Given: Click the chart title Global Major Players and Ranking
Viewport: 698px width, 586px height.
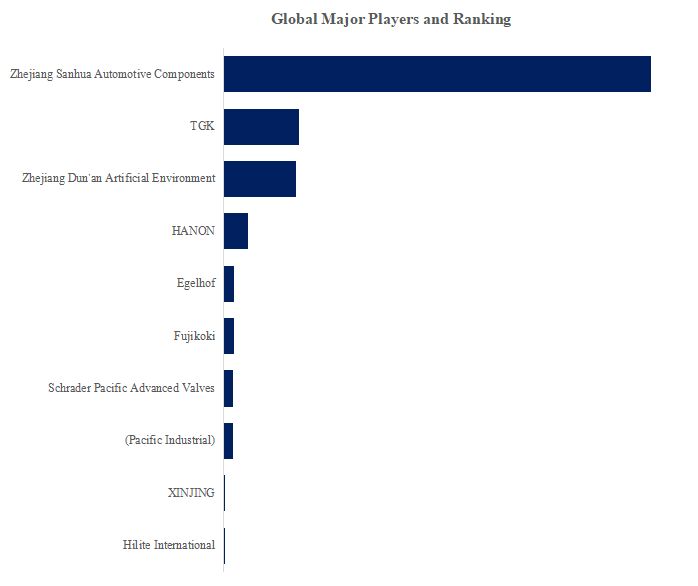Looking at the screenshot, I should pos(391,19).
